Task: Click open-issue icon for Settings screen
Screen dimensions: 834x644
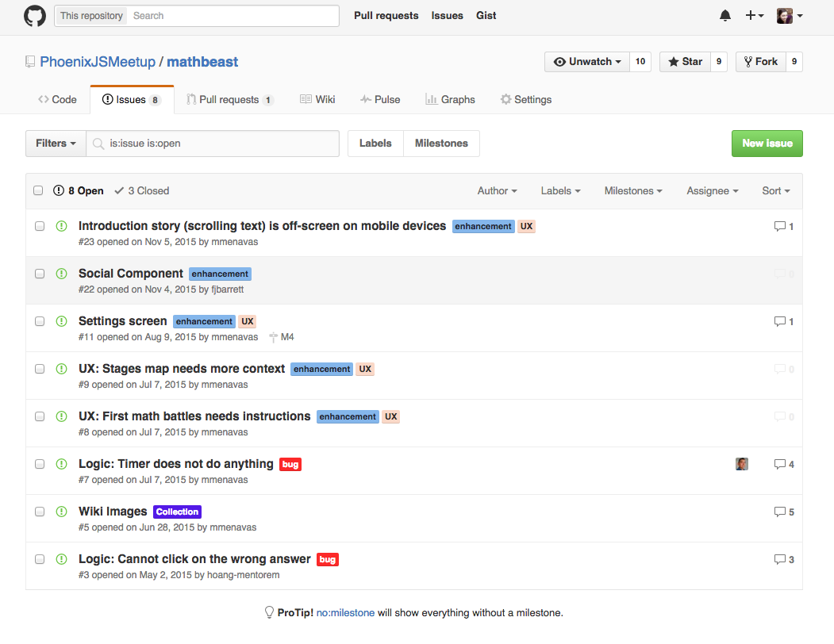Action: coord(62,321)
